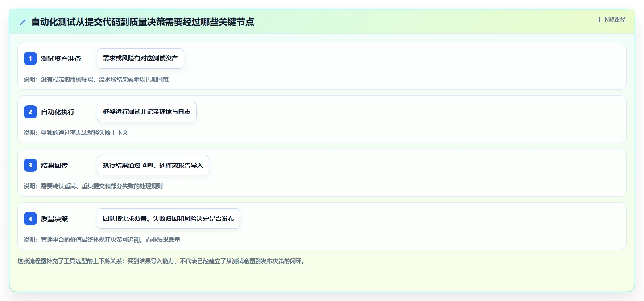Click the step number 3 badge
The height and width of the screenshot is (301, 644).
pos(30,165)
